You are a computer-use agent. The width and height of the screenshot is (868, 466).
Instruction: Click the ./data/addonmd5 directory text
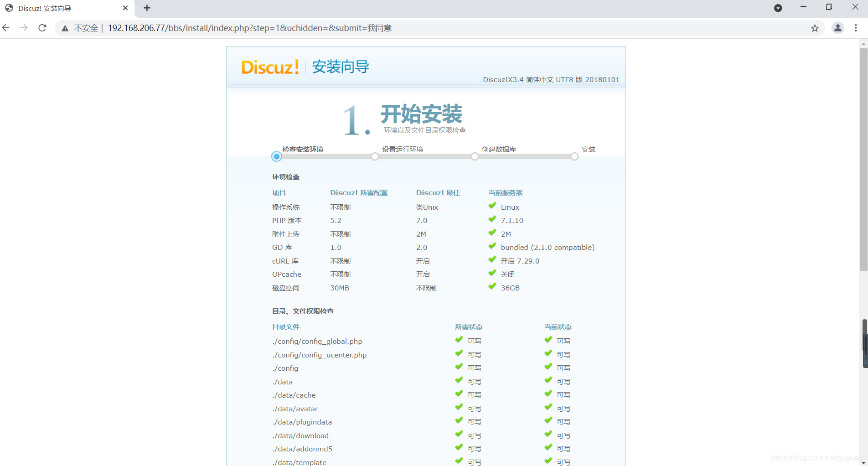(x=302, y=449)
